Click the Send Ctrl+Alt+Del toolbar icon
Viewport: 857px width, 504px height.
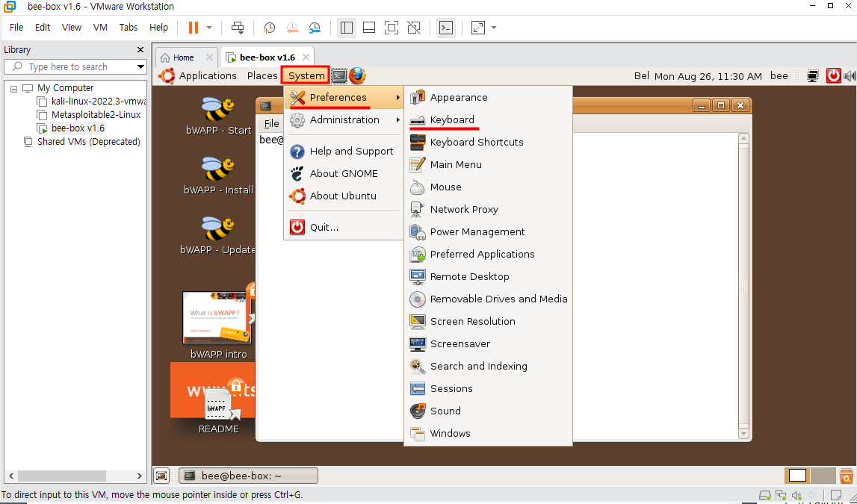click(237, 28)
